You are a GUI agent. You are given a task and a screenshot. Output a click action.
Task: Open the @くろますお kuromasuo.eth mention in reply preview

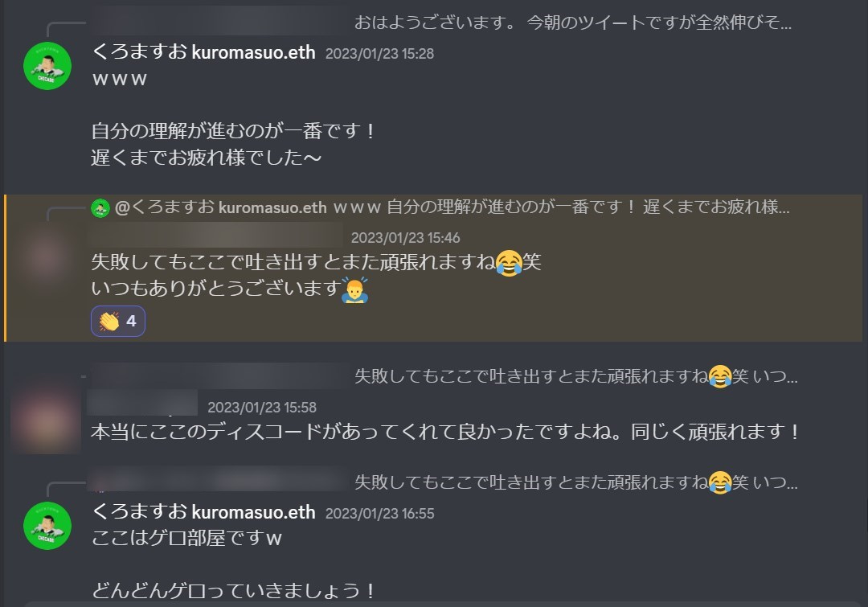220,207
